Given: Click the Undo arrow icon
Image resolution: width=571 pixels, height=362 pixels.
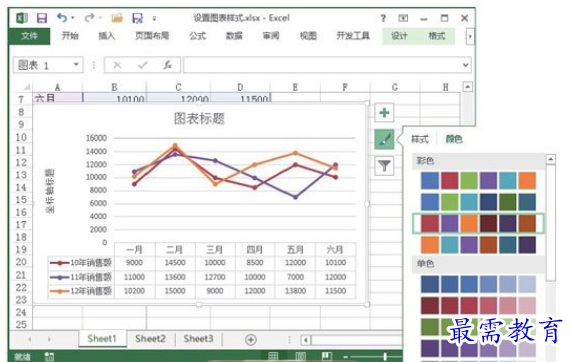Looking at the screenshot, I should tap(62, 17).
